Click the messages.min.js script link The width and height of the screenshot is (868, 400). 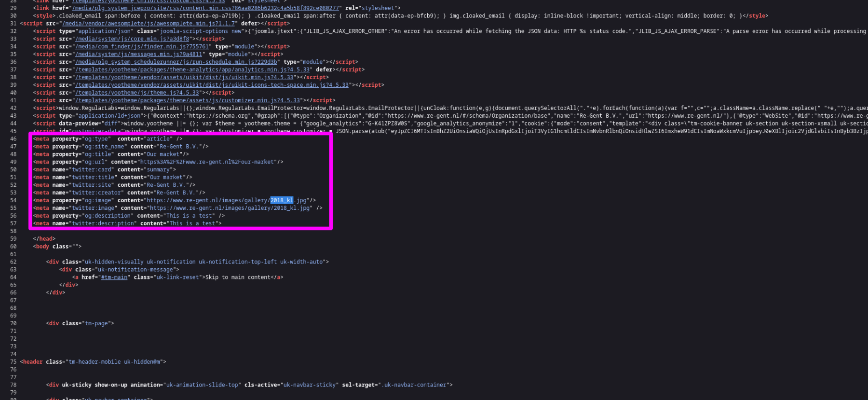point(138,54)
